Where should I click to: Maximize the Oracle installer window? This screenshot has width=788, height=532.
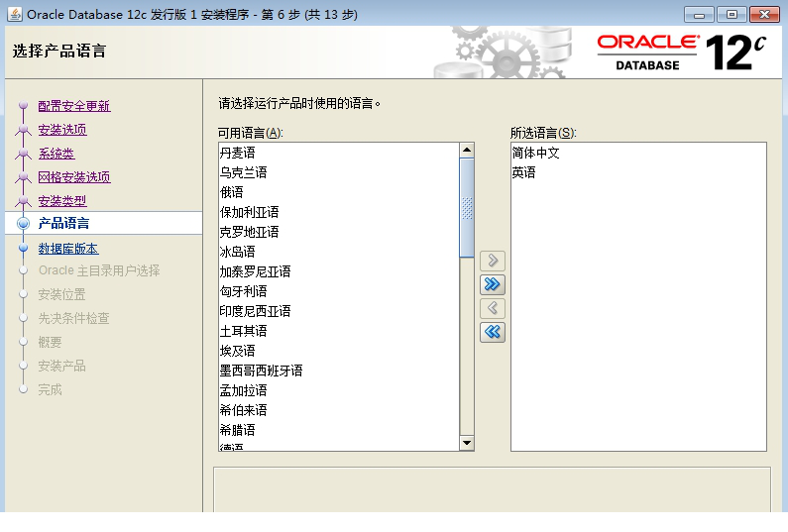click(x=732, y=15)
